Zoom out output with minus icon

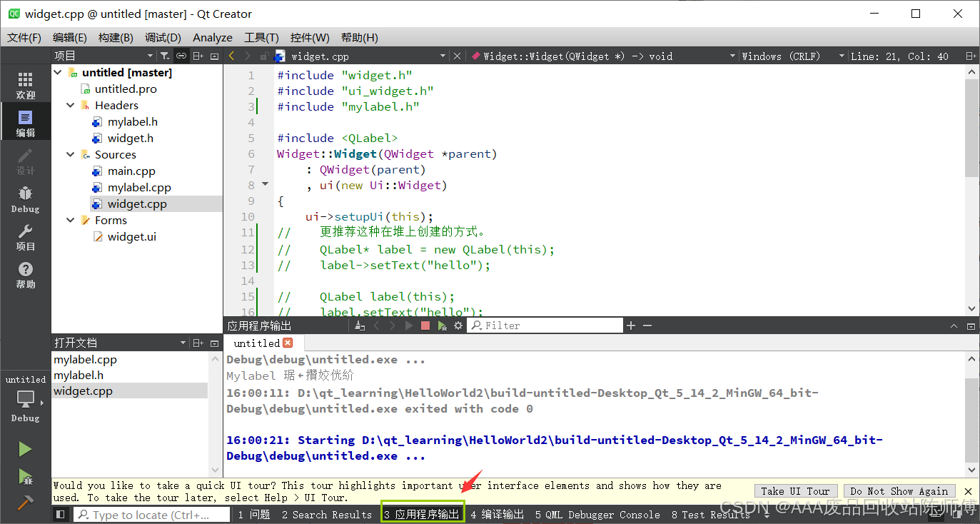tap(647, 326)
